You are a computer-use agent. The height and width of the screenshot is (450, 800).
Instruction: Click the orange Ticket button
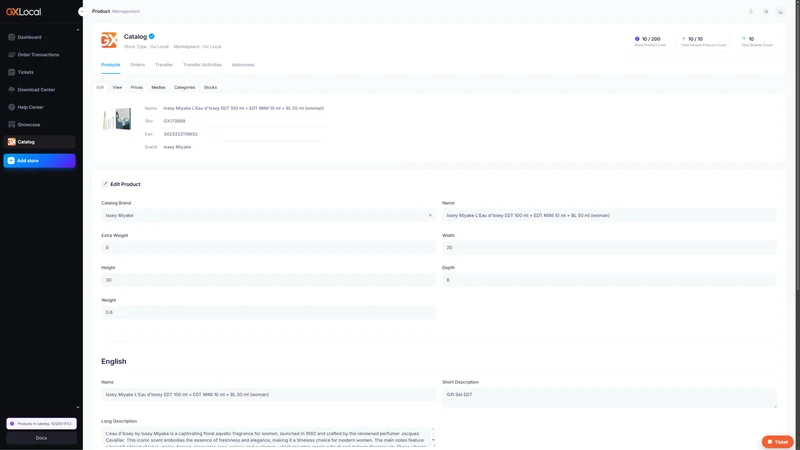pyautogui.click(x=778, y=442)
